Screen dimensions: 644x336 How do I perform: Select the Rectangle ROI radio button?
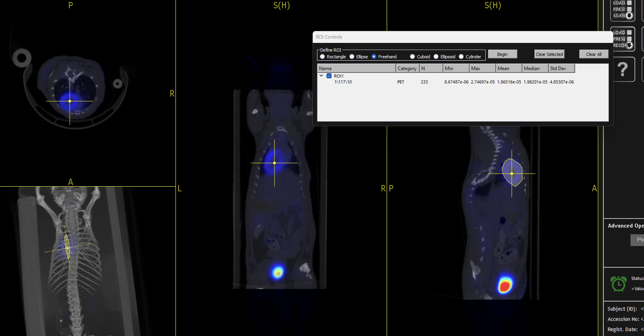pyautogui.click(x=322, y=56)
